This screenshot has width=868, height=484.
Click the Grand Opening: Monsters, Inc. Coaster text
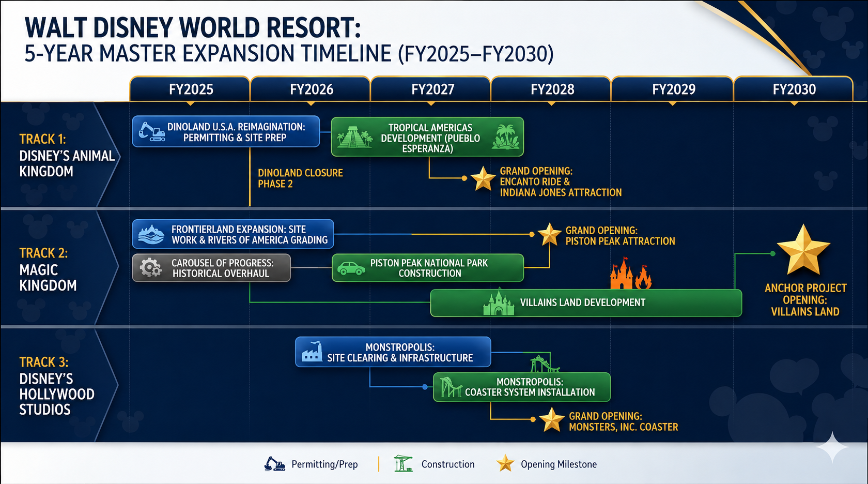pyautogui.click(x=623, y=421)
